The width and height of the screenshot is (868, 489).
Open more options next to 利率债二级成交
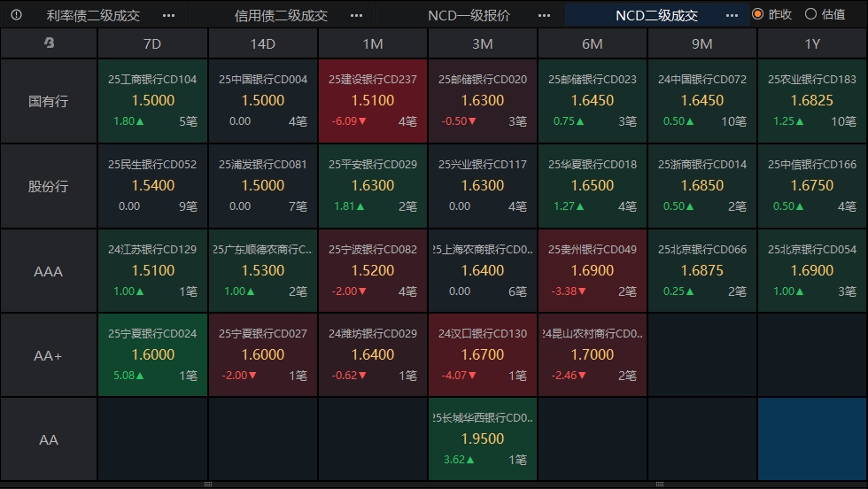(x=169, y=16)
